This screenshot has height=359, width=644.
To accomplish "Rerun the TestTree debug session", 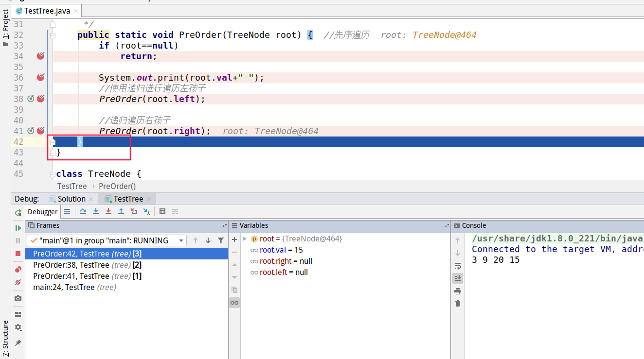I will (x=18, y=212).
